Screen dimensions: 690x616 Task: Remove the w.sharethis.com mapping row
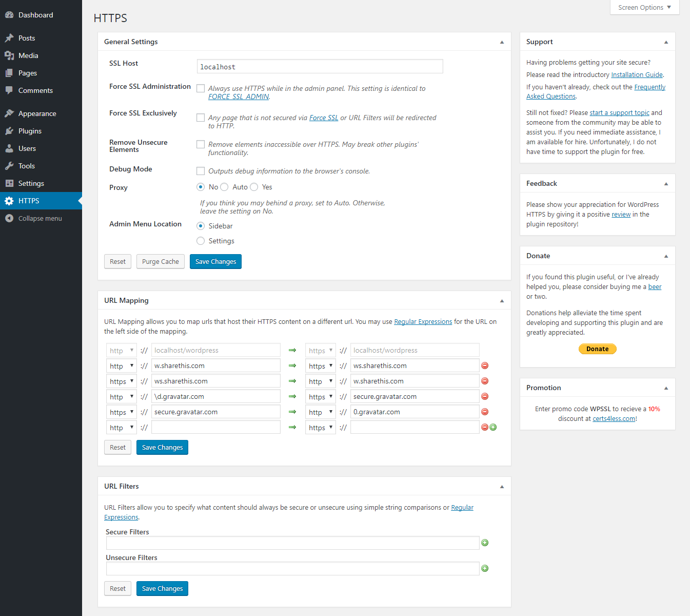coord(485,365)
